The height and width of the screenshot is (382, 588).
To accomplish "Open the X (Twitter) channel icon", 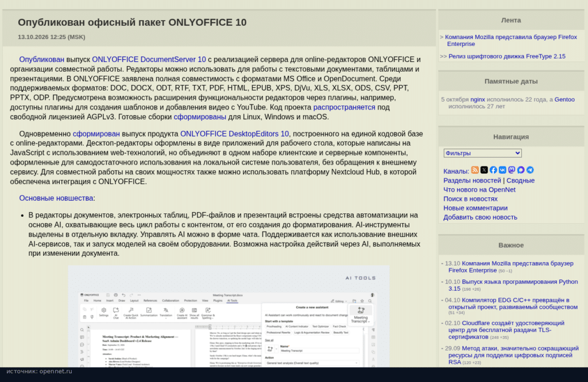I will point(484,170).
